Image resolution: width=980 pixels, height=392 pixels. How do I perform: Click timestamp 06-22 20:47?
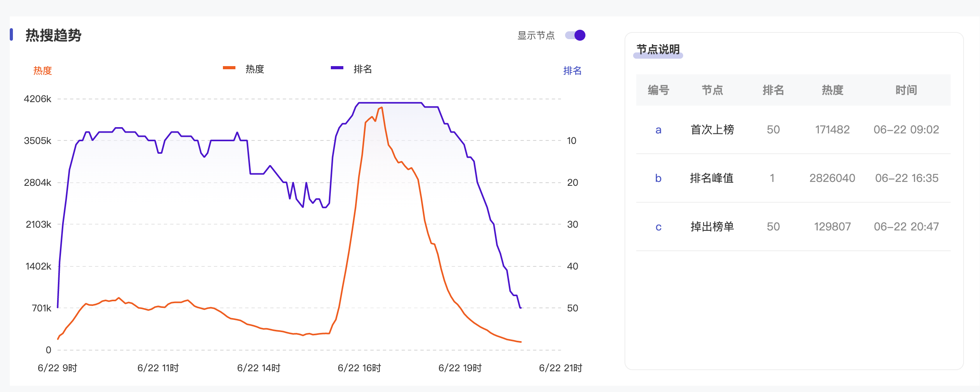coord(906,227)
